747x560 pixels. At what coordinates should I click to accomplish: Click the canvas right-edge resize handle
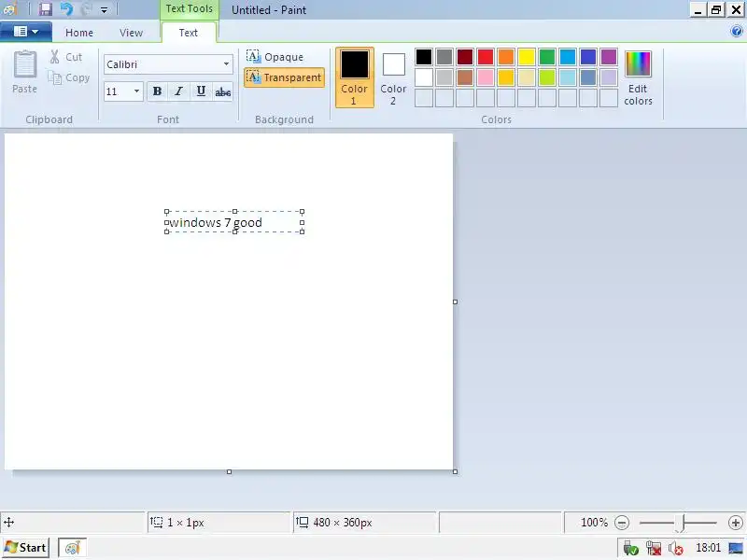pyautogui.click(x=455, y=301)
